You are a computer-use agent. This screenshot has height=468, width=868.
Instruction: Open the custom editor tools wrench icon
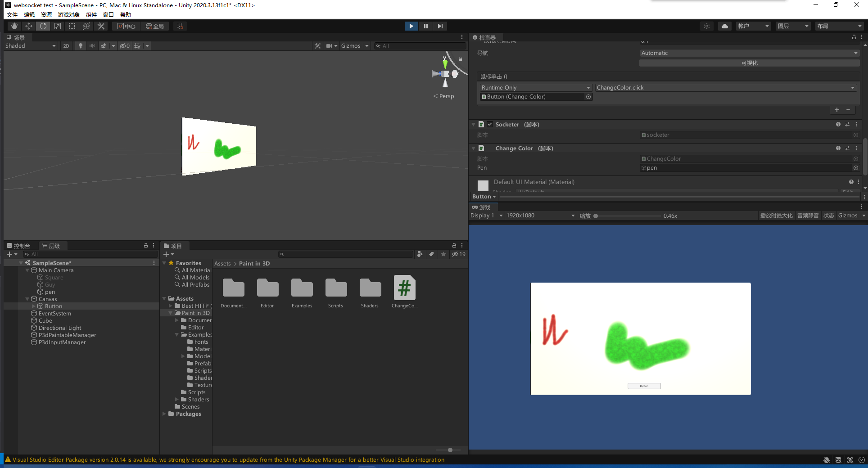pos(101,26)
